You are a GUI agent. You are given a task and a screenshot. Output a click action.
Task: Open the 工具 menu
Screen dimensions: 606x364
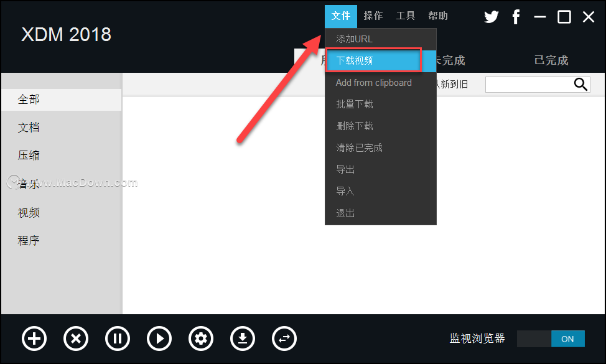click(406, 16)
